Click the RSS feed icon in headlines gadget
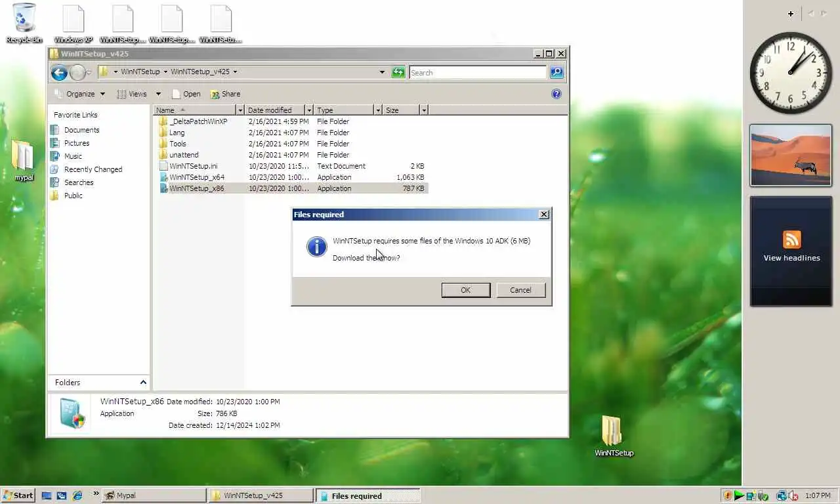The height and width of the screenshot is (504, 840). (x=791, y=240)
